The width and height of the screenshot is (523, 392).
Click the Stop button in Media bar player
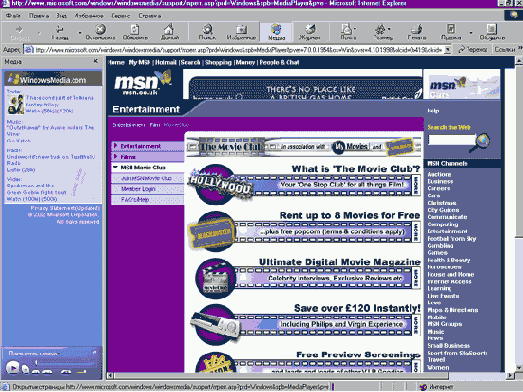pyautogui.click(x=26, y=369)
